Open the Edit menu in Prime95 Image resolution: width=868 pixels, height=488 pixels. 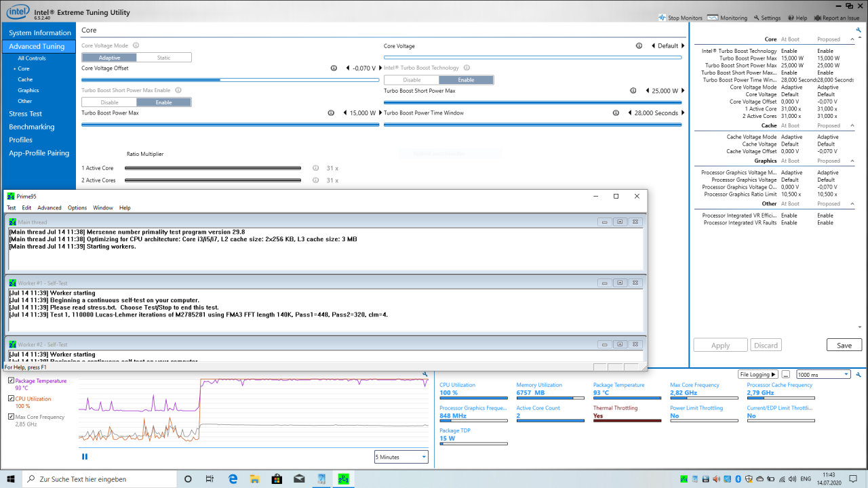tap(26, 208)
